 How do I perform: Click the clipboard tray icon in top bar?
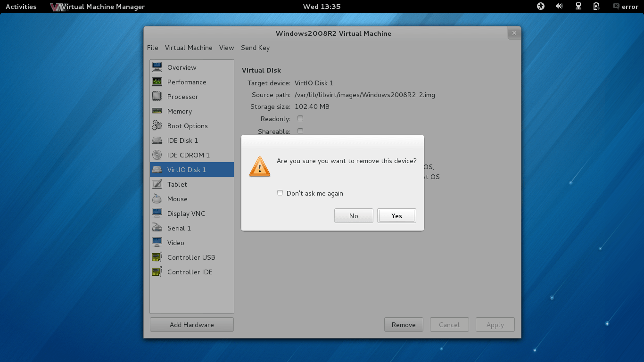[596, 6]
